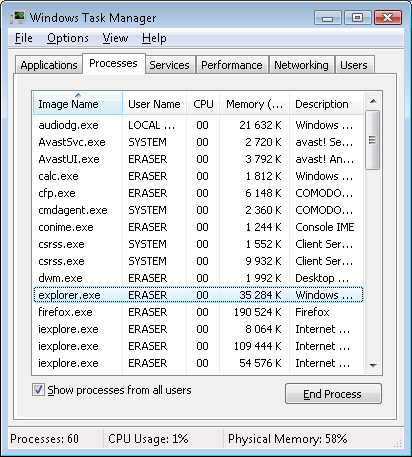Open the View menu
The image size is (412, 457).
coord(115,38)
